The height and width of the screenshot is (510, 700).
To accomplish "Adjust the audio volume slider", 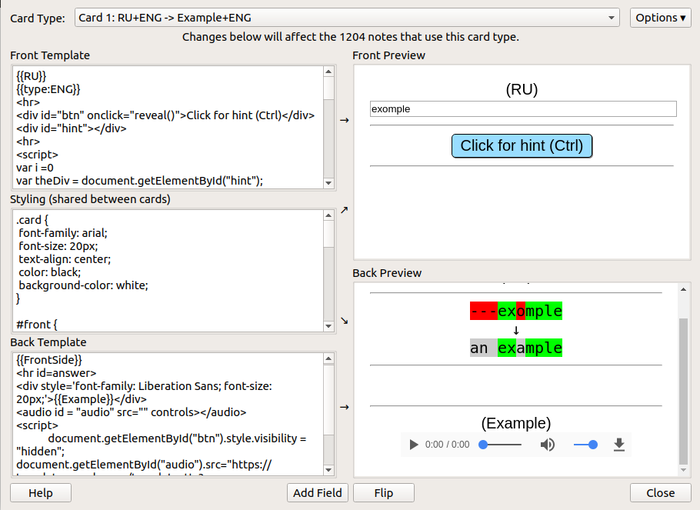I will coord(586,444).
